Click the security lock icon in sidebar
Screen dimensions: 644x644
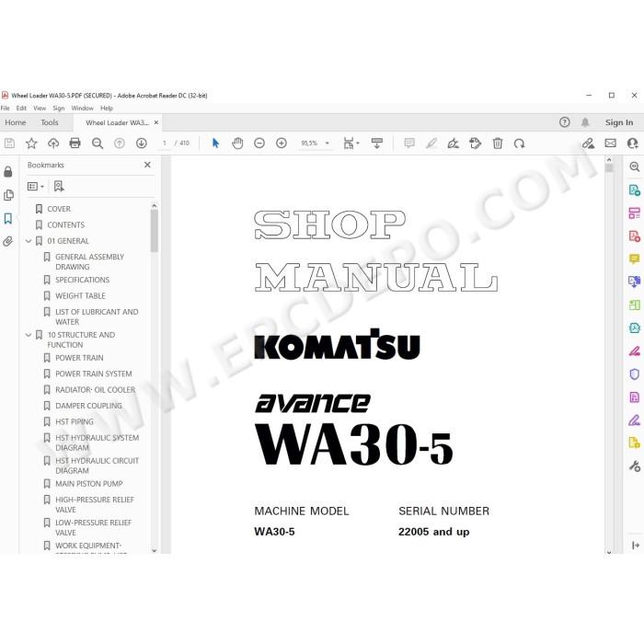[x=8, y=172]
